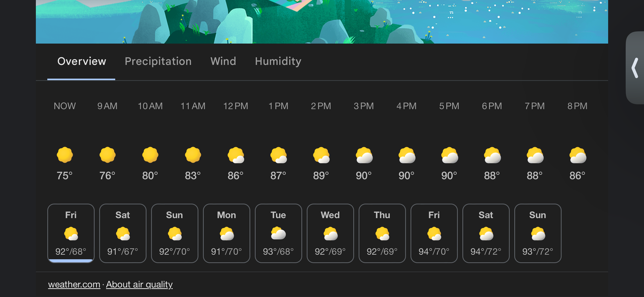
Task: Click the 3 PM hour label
Action: [364, 106]
